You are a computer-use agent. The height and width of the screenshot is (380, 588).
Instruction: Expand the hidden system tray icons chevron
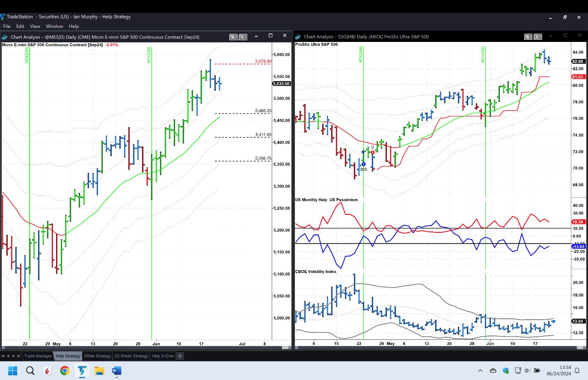point(480,371)
